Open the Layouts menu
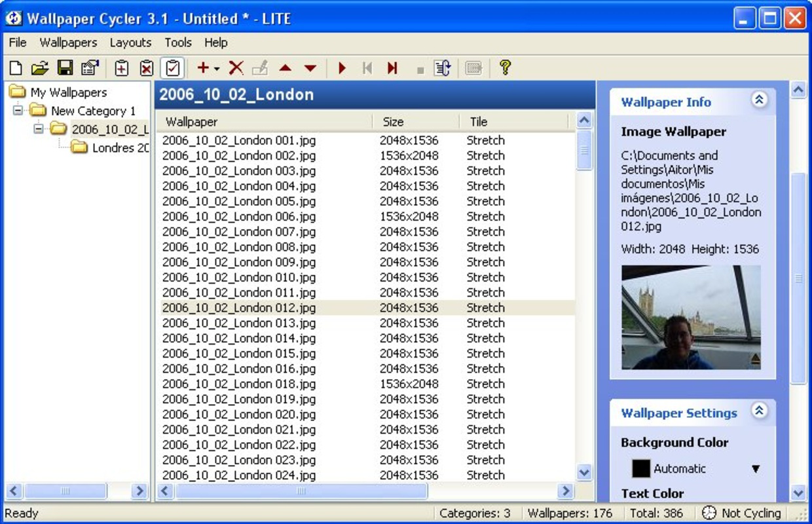The height and width of the screenshot is (524, 812). tap(130, 43)
